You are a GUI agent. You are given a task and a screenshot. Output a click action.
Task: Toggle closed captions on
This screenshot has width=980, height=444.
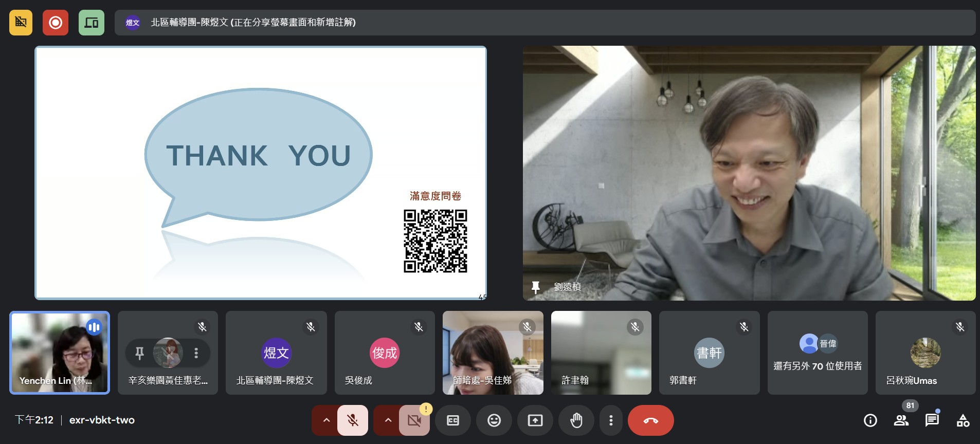tap(453, 420)
